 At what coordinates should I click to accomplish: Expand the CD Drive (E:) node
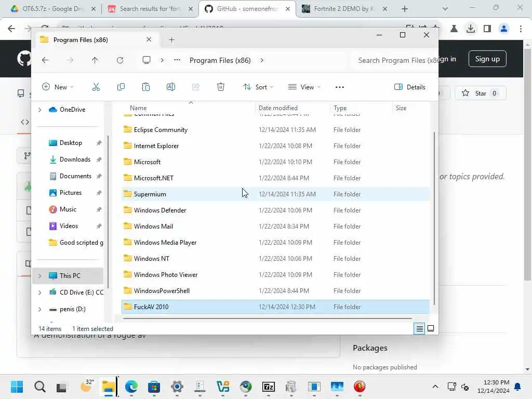pos(39,292)
